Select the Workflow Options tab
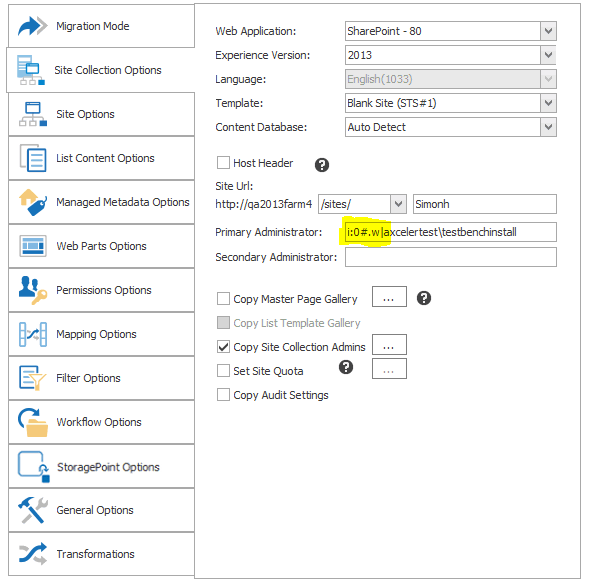The width and height of the screenshot is (593, 587). coord(101,422)
